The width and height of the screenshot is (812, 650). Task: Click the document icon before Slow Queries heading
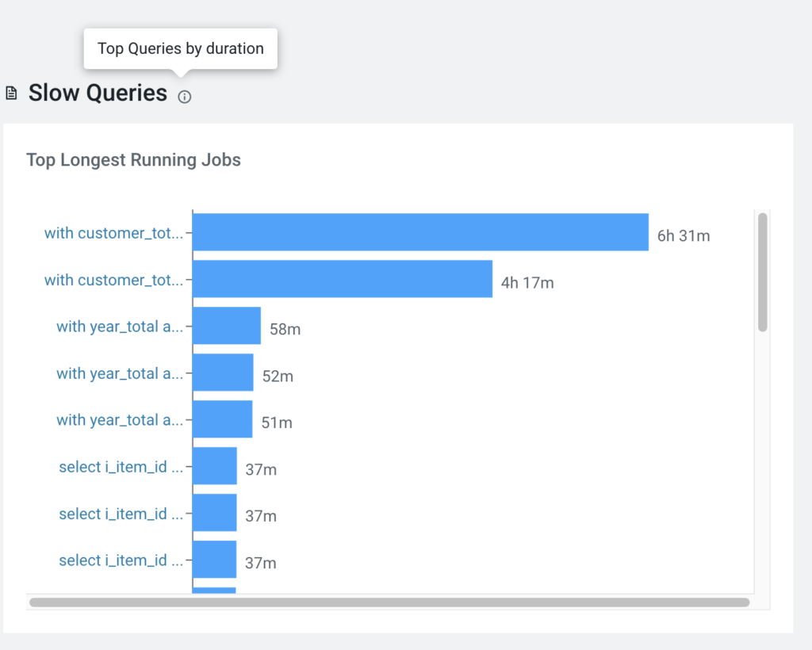11,94
